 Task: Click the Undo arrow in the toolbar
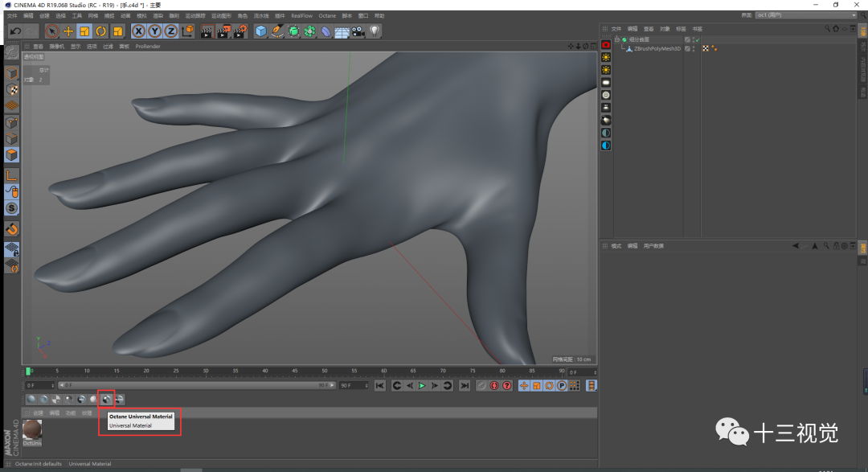point(15,31)
